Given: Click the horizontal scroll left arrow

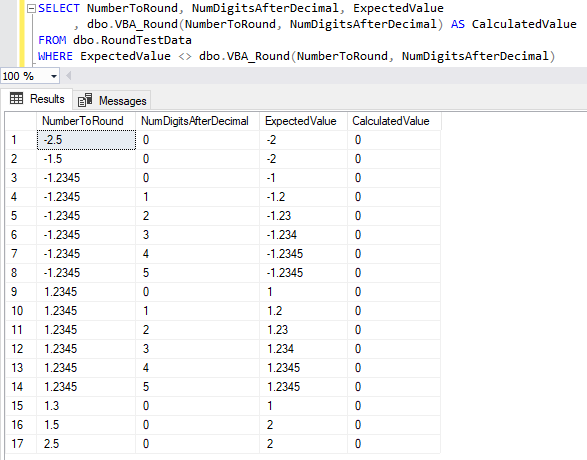Looking at the screenshot, I should coord(69,76).
